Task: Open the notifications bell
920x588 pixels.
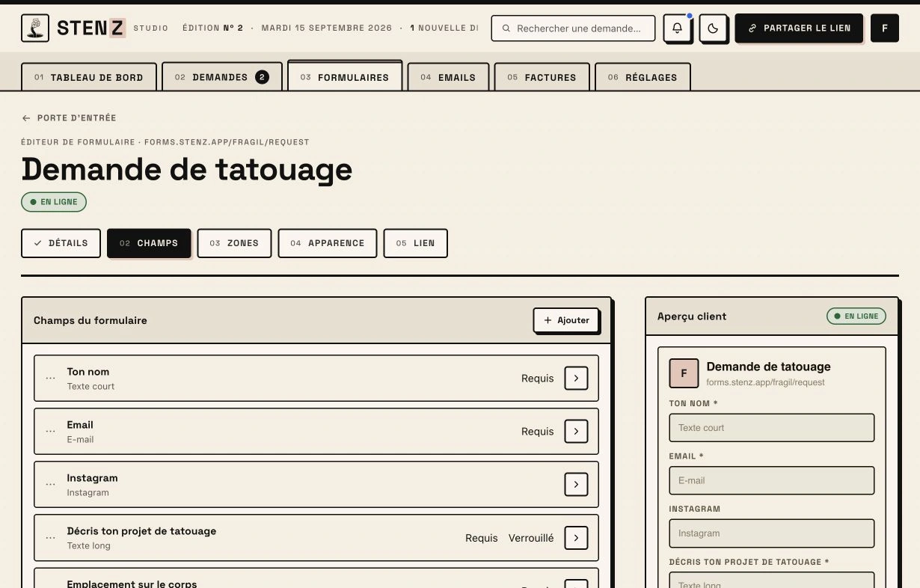Action: [x=677, y=28]
